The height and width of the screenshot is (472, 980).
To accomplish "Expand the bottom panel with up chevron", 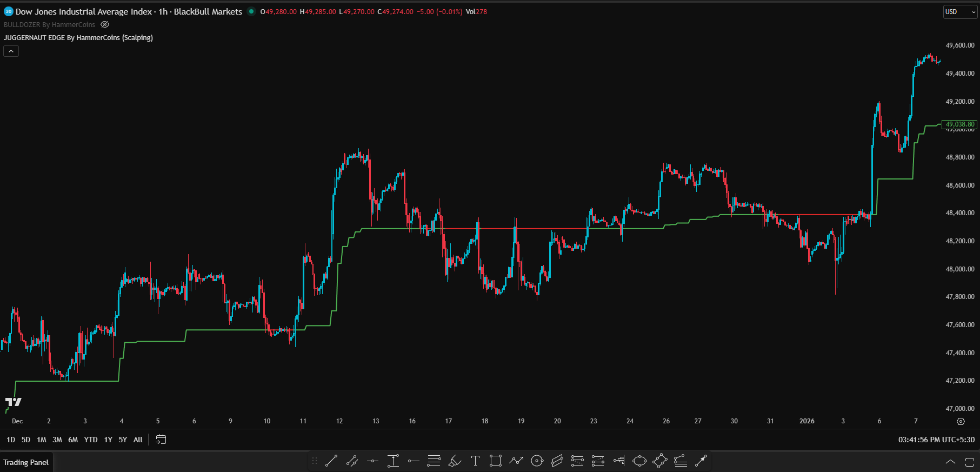I will coord(950,462).
